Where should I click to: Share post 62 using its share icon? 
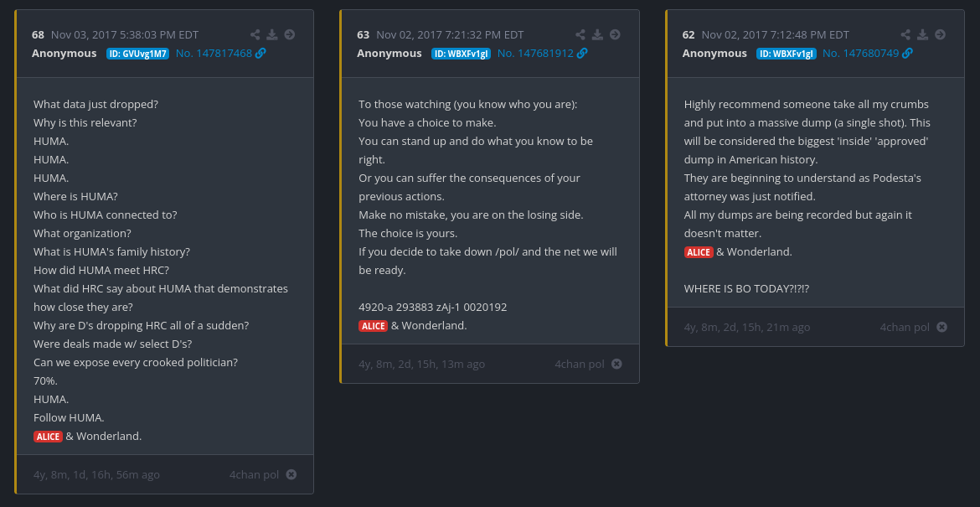click(905, 34)
